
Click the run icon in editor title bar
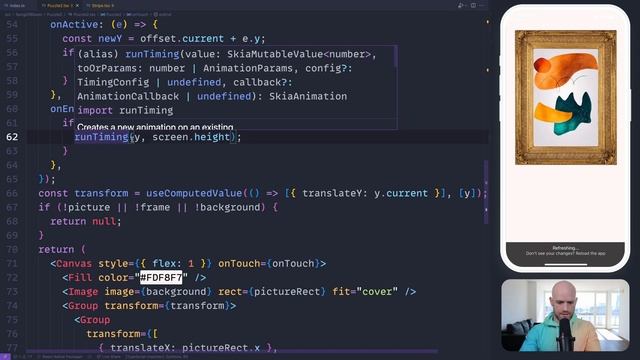[461, 5]
